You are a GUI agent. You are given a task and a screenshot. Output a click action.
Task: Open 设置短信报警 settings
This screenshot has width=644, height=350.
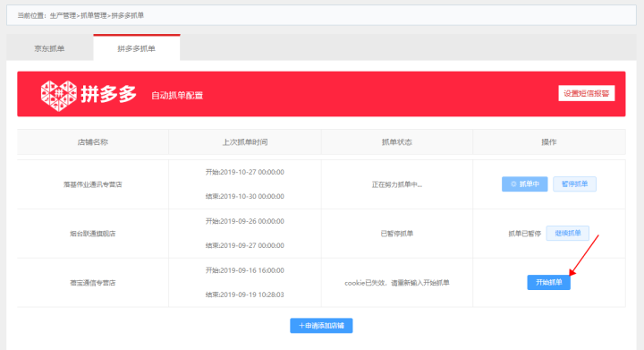pos(586,93)
